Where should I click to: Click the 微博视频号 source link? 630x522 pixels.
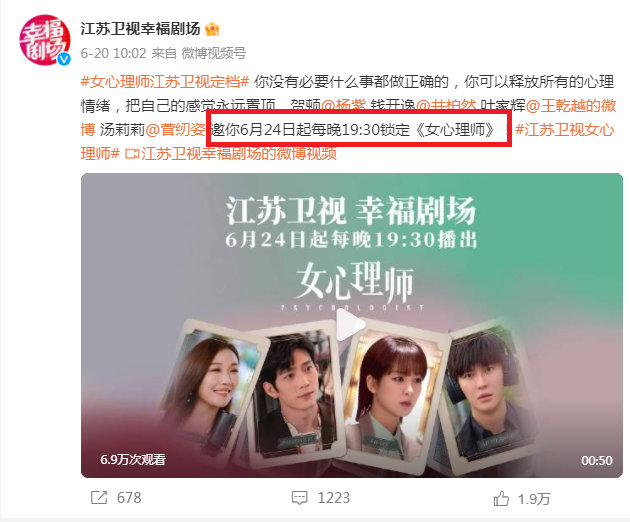(213, 53)
